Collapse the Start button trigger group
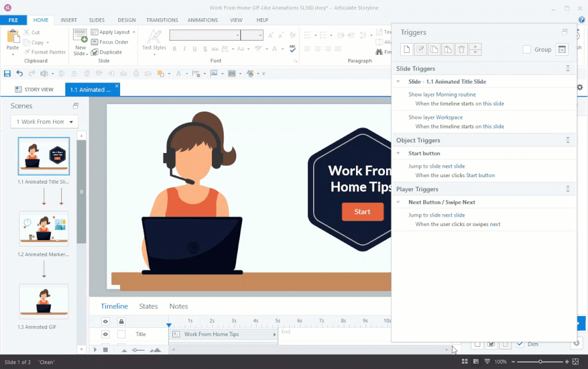This screenshot has height=369, width=588. point(398,154)
